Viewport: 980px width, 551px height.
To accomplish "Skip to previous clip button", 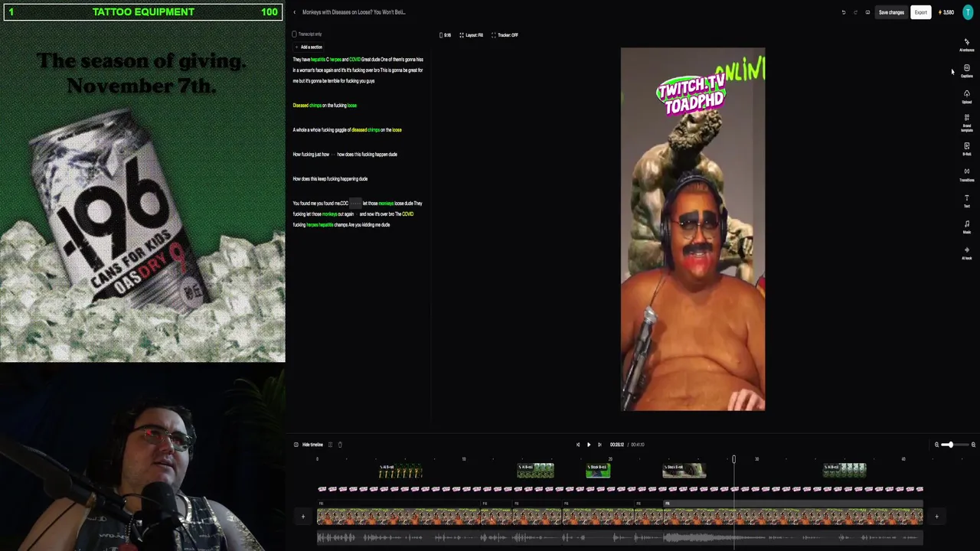I will 578,445.
